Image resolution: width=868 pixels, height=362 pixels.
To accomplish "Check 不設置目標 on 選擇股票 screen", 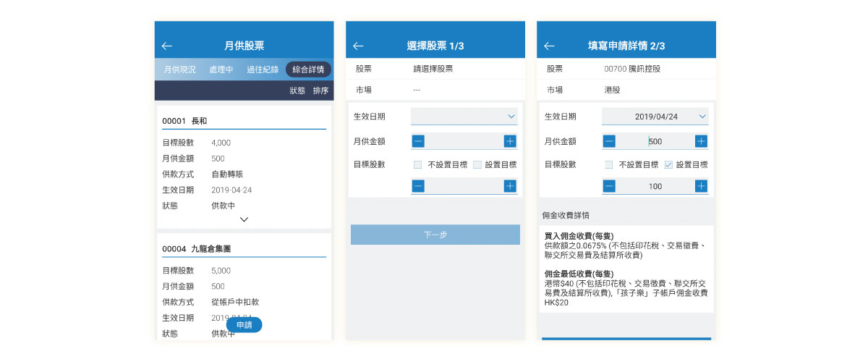I will (418, 164).
